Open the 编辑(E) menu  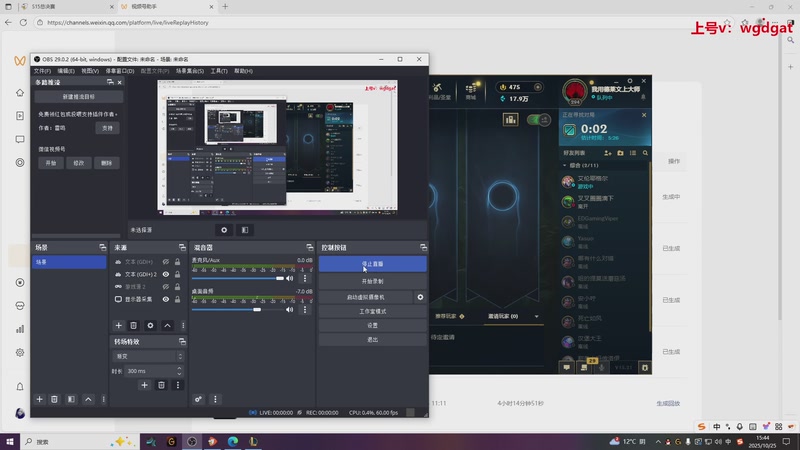(x=66, y=71)
